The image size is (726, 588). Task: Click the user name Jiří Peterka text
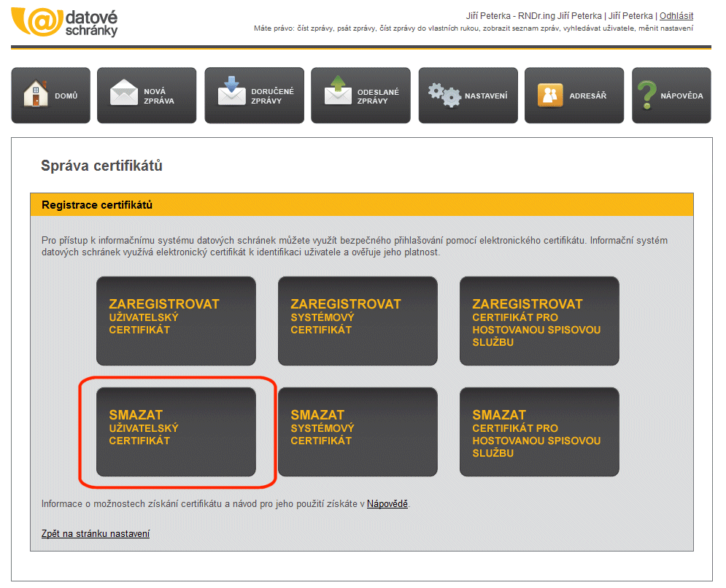point(560,16)
